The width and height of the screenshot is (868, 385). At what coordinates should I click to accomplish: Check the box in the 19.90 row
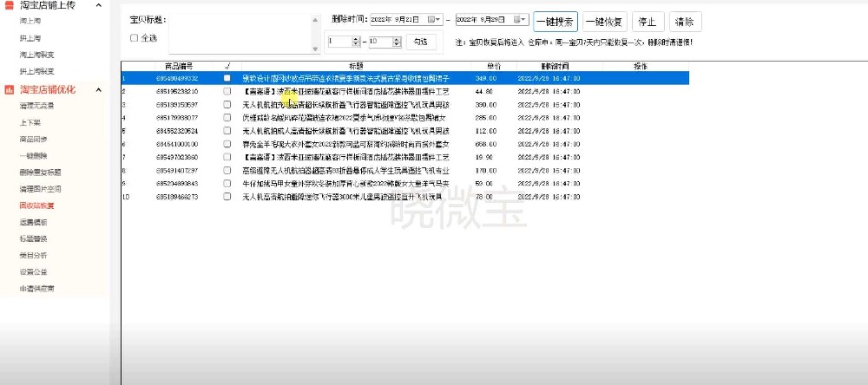(227, 157)
